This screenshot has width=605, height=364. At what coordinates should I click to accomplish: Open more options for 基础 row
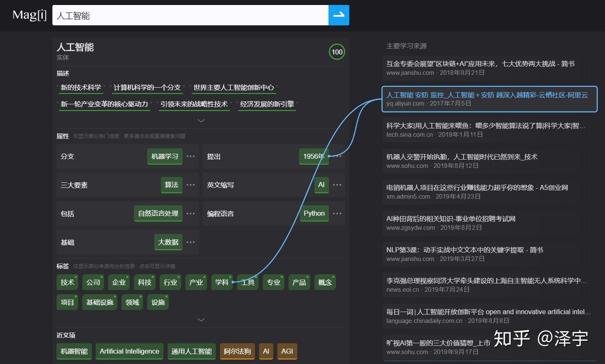click(x=190, y=242)
